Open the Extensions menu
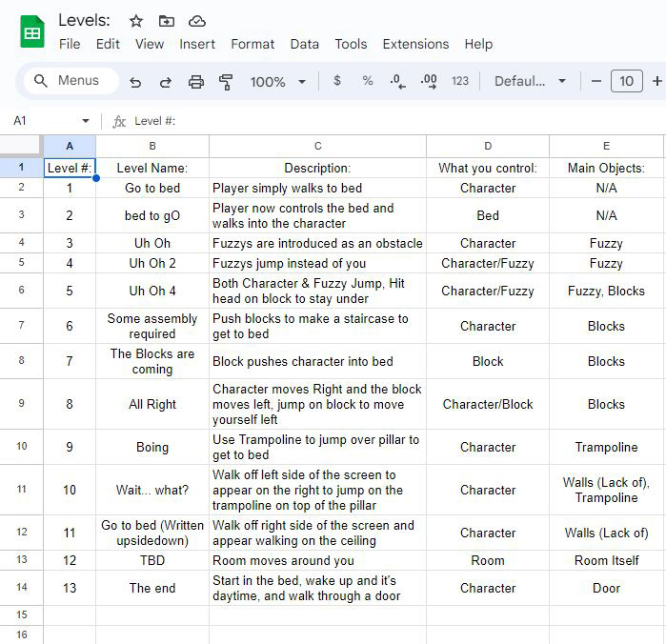666x644 pixels. click(415, 44)
